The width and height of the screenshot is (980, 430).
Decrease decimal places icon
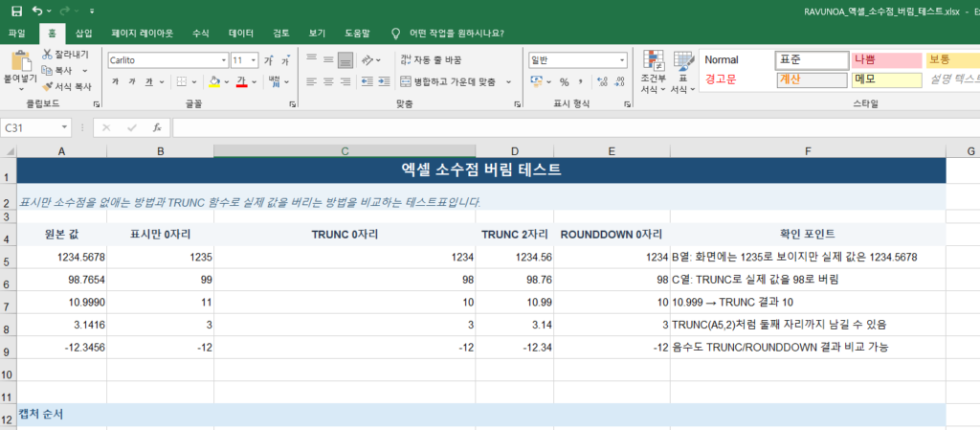(x=620, y=81)
